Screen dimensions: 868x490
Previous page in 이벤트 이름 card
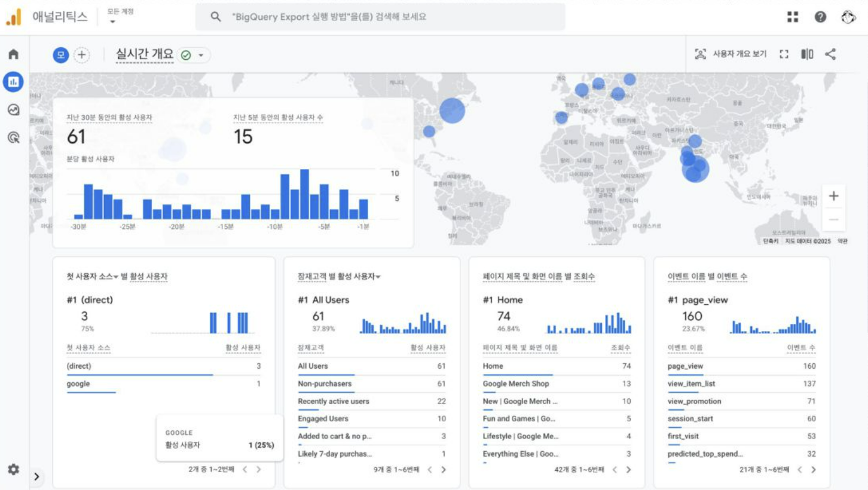(799, 470)
